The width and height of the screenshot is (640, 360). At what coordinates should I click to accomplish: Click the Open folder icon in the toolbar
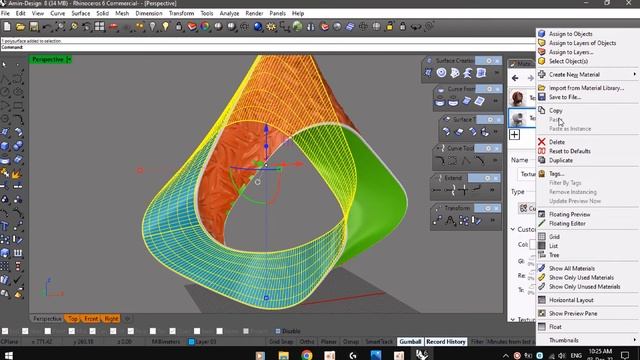tap(20, 27)
